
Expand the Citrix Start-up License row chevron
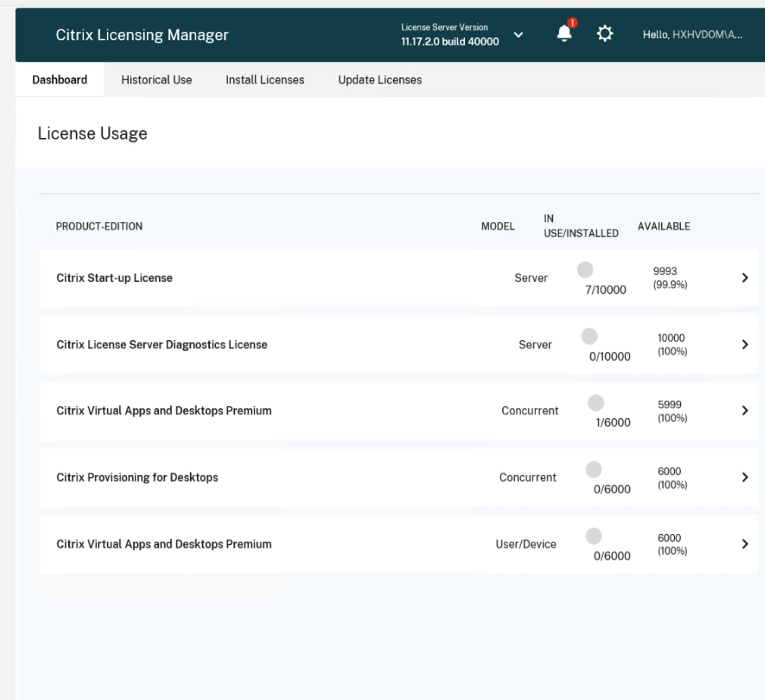tap(745, 278)
